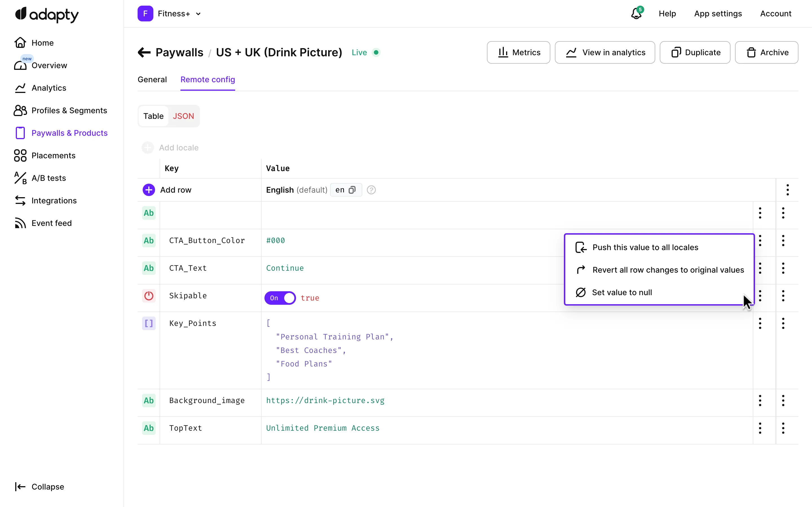Click the notification bell icon
The height and width of the screenshot is (507, 812).
[x=636, y=14]
